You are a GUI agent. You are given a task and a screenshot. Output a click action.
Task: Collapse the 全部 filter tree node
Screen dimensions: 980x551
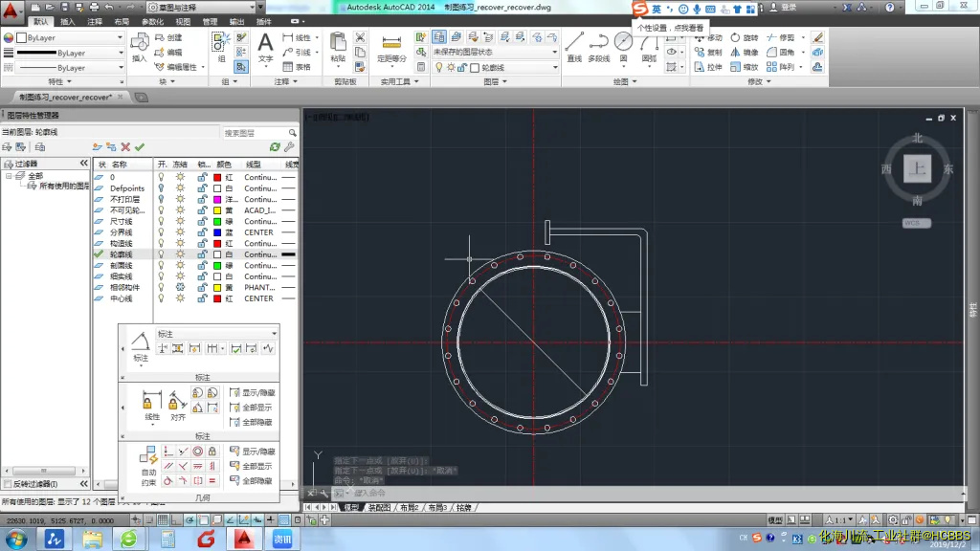click(9, 176)
